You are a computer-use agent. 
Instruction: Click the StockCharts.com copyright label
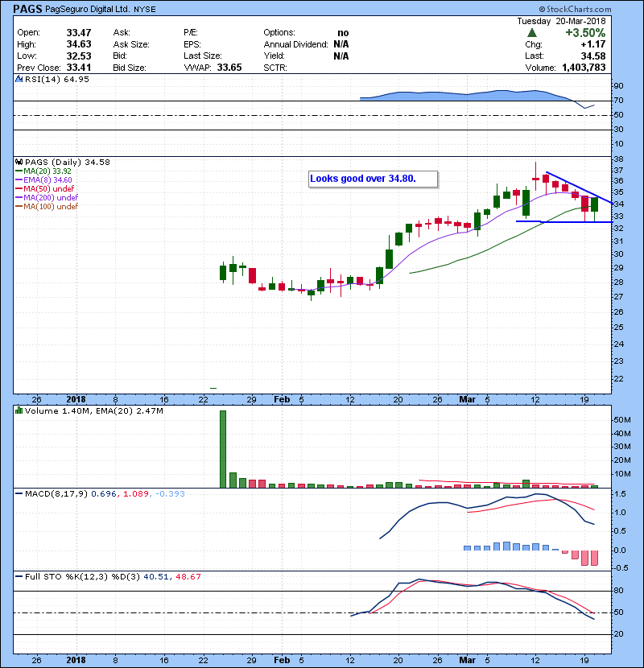[x=575, y=9]
